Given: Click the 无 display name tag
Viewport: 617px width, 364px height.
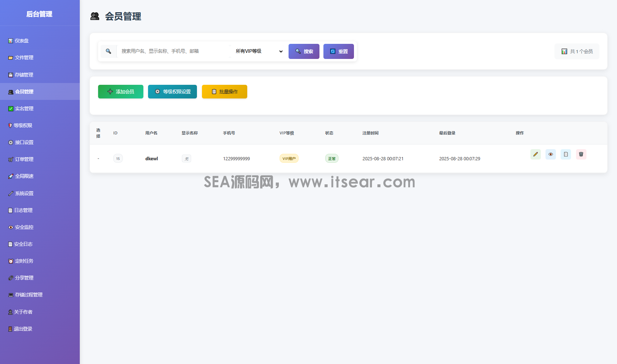Looking at the screenshot, I should tap(187, 158).
